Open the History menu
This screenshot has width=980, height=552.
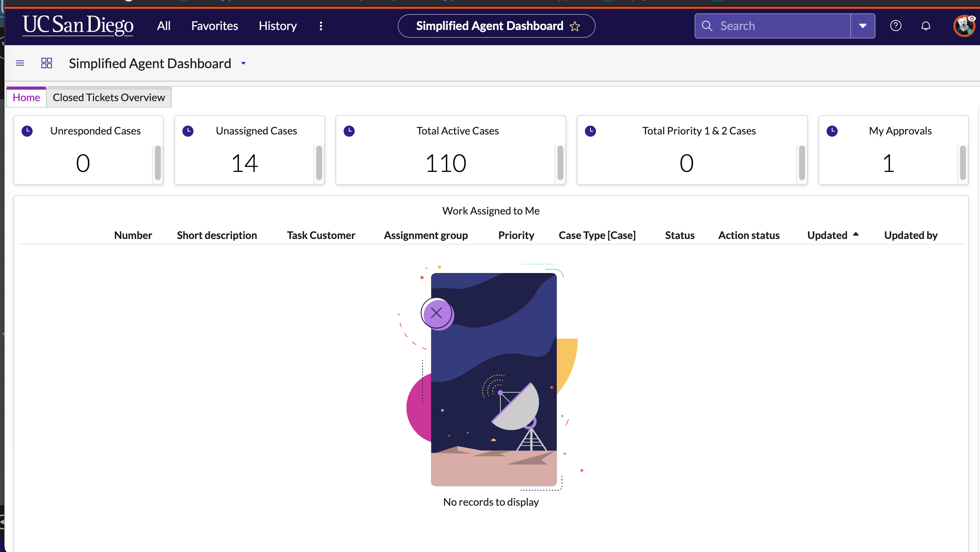277,26
